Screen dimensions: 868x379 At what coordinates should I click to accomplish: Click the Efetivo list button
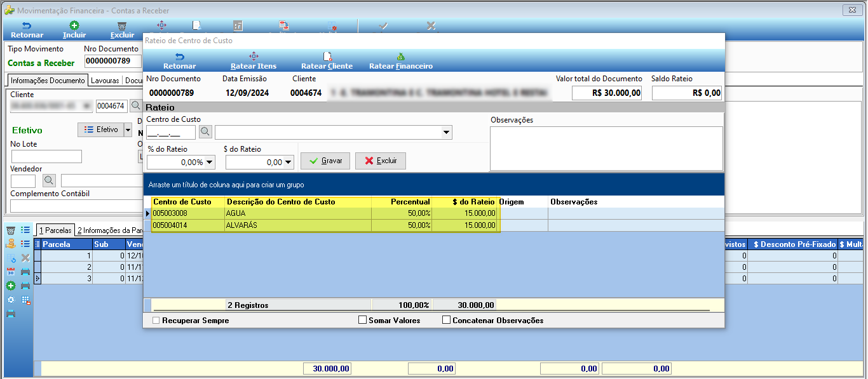(100, 130)
